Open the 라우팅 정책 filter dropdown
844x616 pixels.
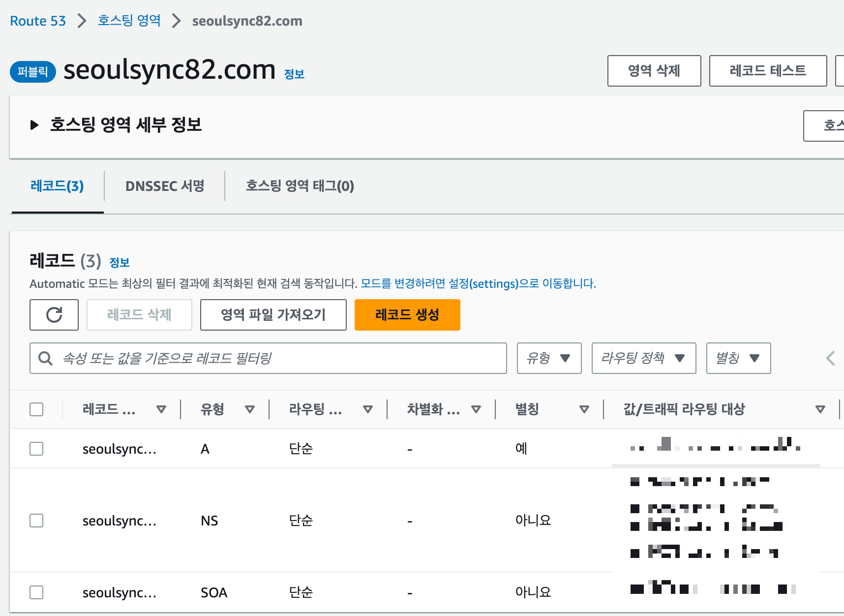pyautogui.click(x=644, y=358)
